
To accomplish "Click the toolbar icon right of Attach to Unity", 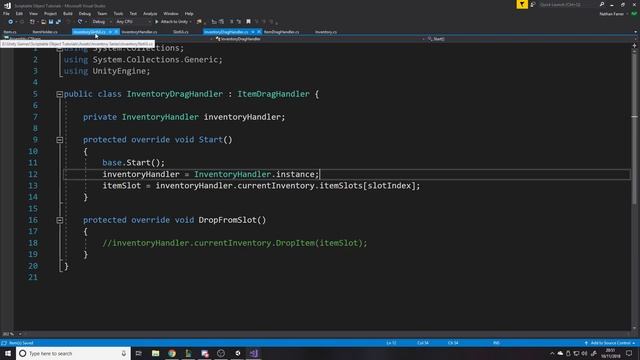I will pyautogui.click(x=199, y=22).
